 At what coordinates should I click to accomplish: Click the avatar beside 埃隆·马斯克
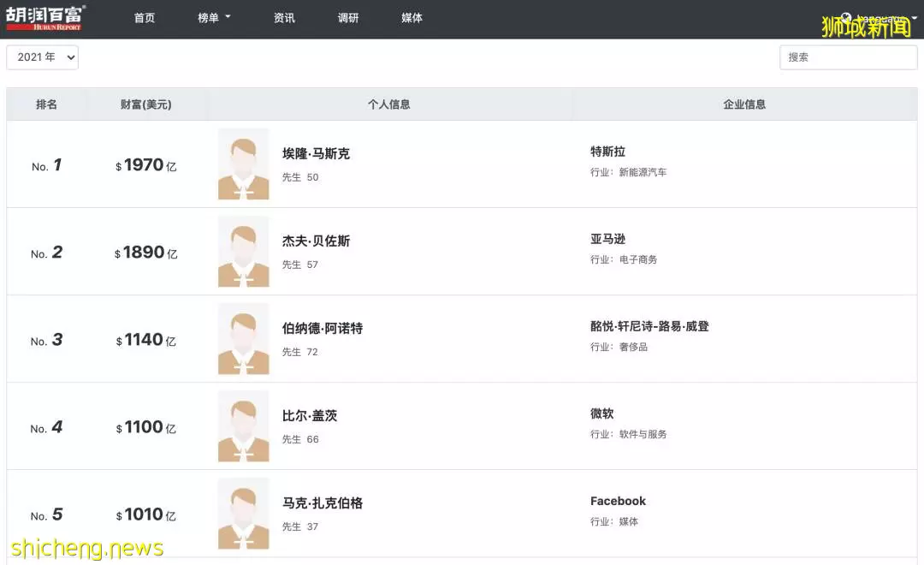[x=243, y=164]
